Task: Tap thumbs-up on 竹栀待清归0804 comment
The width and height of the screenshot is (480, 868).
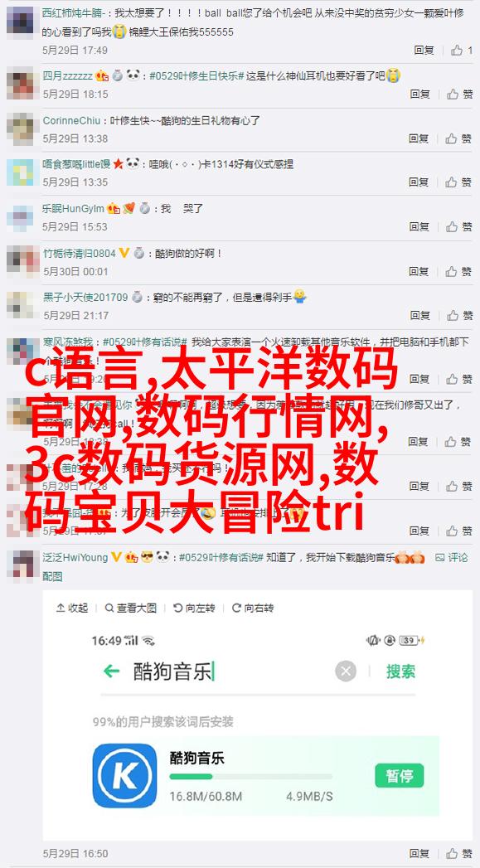Action: pos(453,271)
